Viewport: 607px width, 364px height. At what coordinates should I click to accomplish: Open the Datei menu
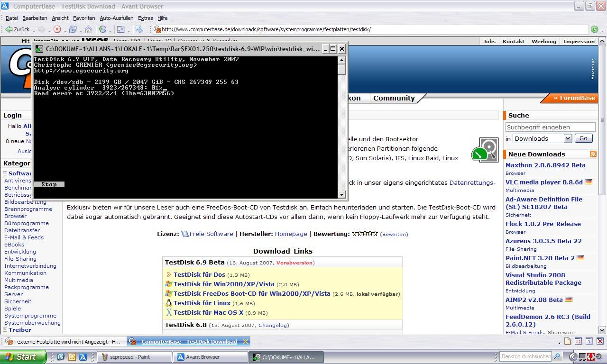click(x=11, y=18)
